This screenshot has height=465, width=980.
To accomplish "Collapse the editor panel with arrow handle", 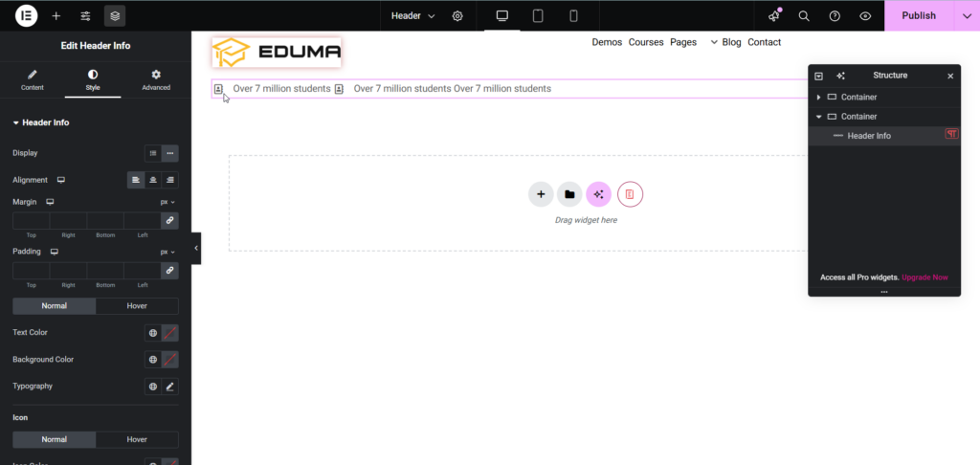I will point(196,248).
